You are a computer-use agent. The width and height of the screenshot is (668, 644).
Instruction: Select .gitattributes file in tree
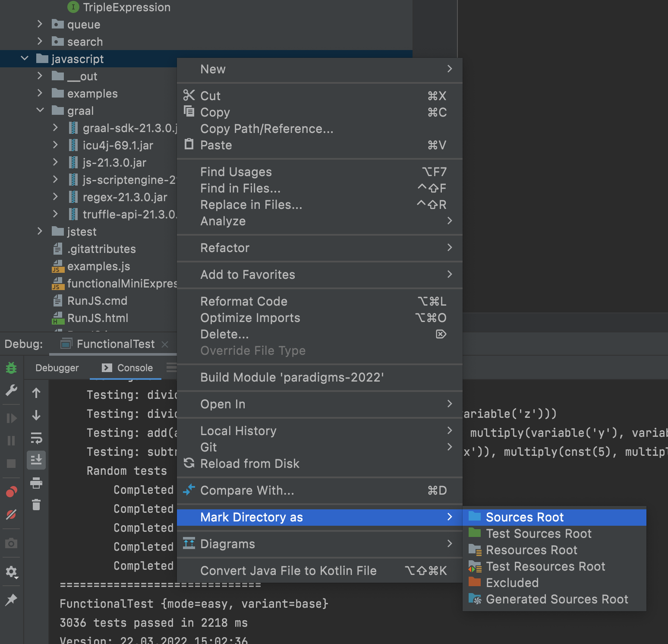pyautogui.click(x=101, y=249)
